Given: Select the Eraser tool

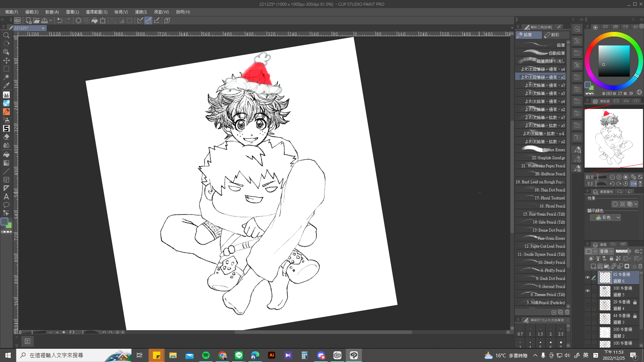Looking at the screenshot, I should pyautogui.click(x=6, y=137).
